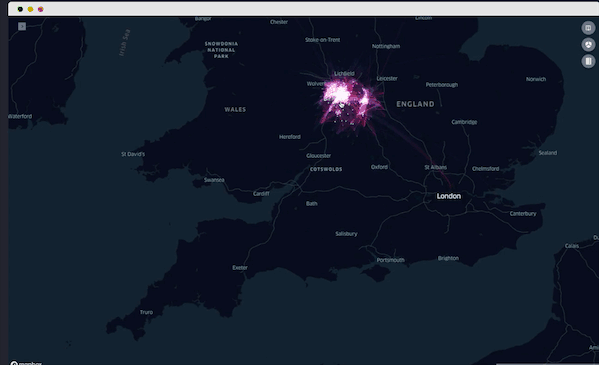Click the Brighton label

tap(448, 258)
